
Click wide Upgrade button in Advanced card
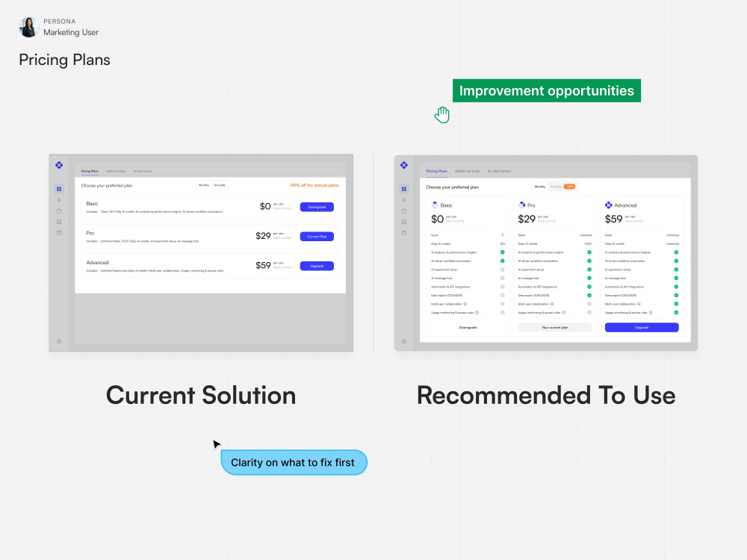[642, 328]
